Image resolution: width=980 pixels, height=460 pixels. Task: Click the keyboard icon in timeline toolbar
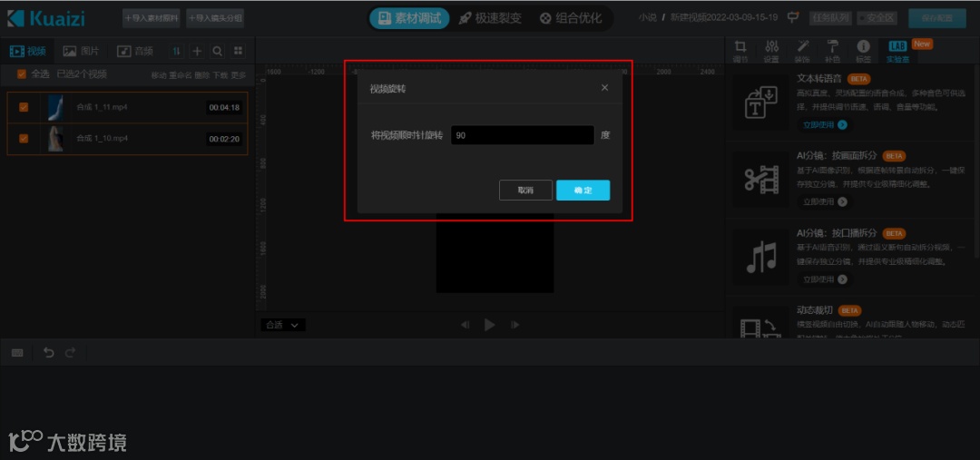[17, 353]
